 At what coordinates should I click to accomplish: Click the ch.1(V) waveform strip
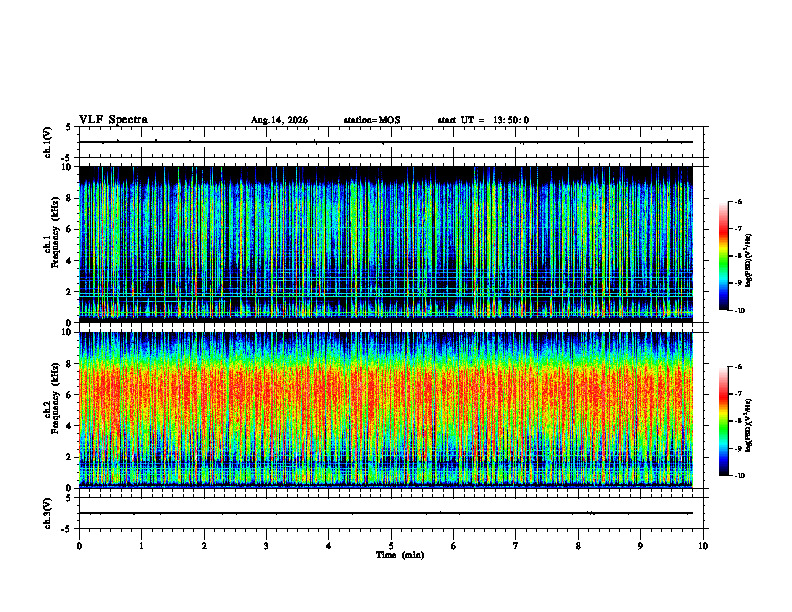pos(391,142)
